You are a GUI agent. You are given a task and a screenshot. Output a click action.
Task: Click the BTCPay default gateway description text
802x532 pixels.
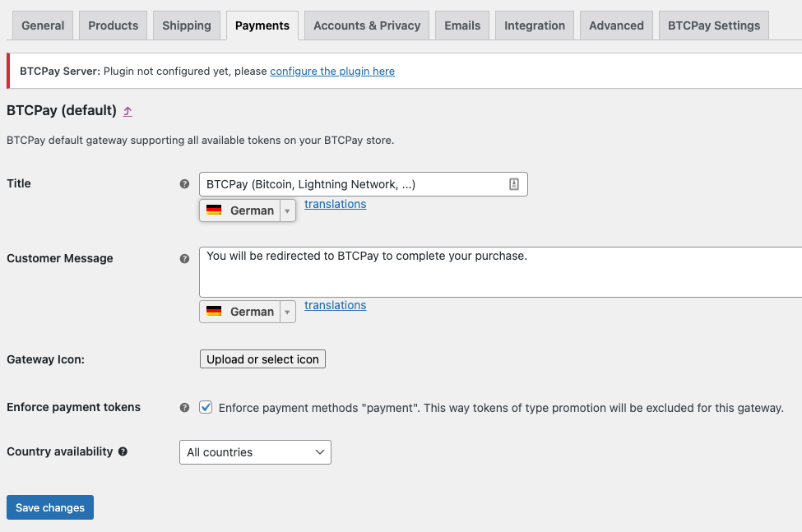tap(201, 140)
